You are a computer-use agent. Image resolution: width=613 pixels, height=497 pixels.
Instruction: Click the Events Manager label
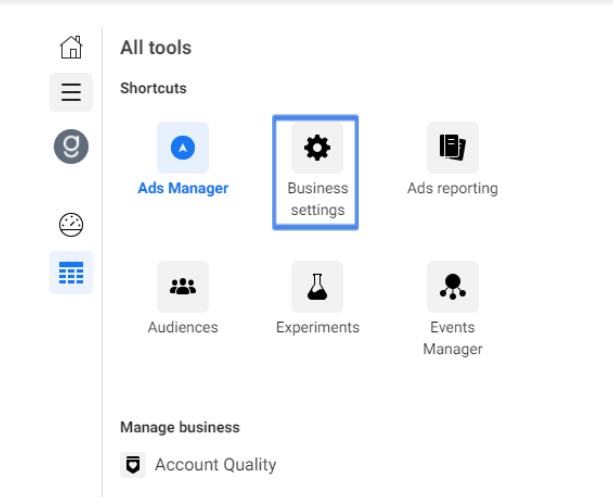coord(453,338)
